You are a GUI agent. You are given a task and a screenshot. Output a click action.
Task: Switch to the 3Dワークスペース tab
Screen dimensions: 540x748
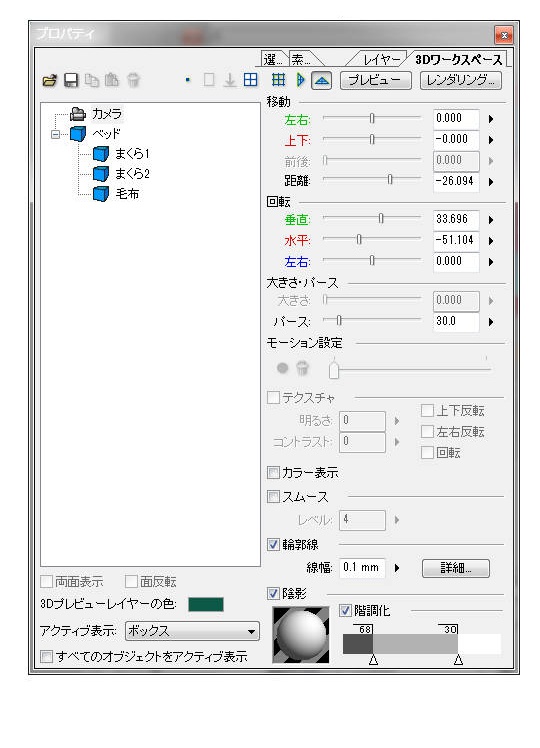(x=458, y=60)
